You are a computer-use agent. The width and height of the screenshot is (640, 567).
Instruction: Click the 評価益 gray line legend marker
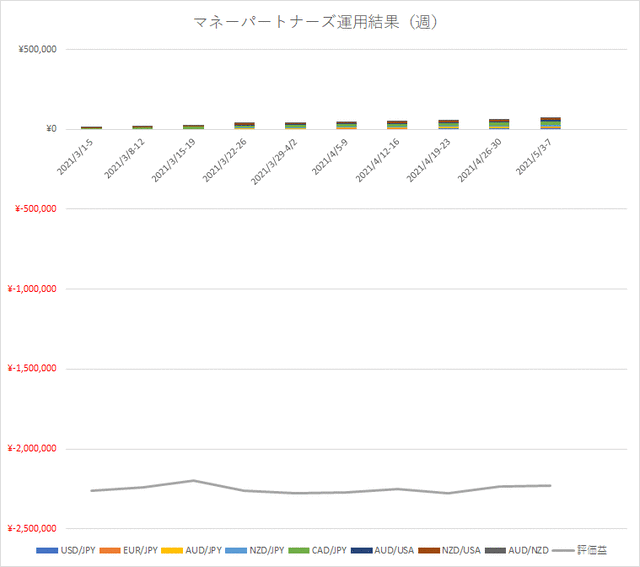coord(563,551)
